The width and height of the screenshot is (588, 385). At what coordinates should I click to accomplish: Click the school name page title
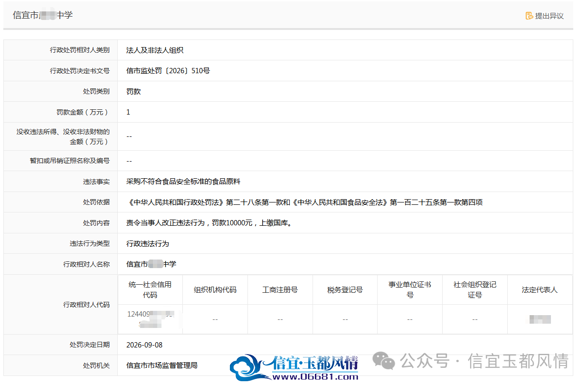tap(43, 15)
